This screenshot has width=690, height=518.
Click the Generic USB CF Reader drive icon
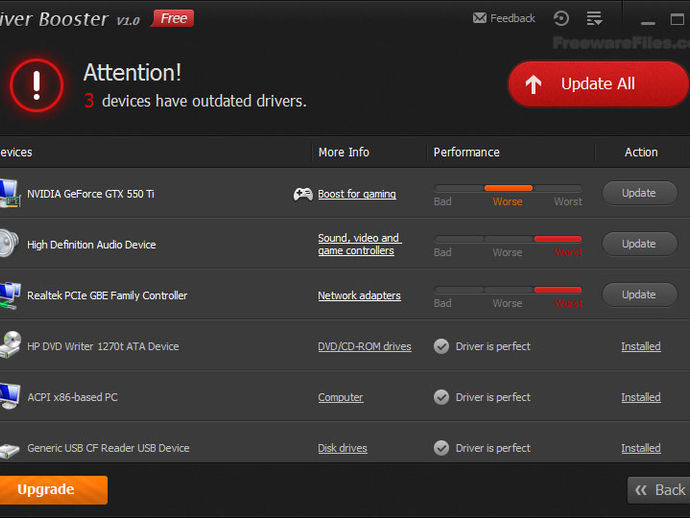(9, 449)
